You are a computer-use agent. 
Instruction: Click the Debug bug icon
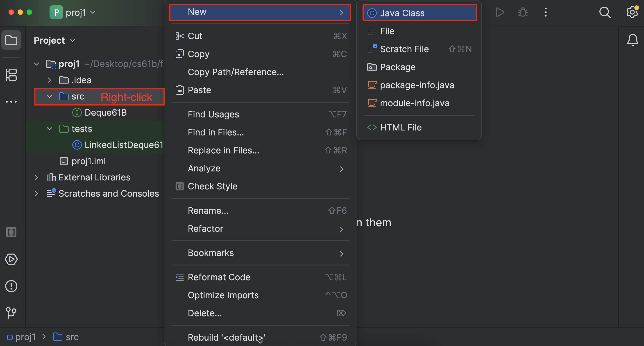tap(522, 12)
